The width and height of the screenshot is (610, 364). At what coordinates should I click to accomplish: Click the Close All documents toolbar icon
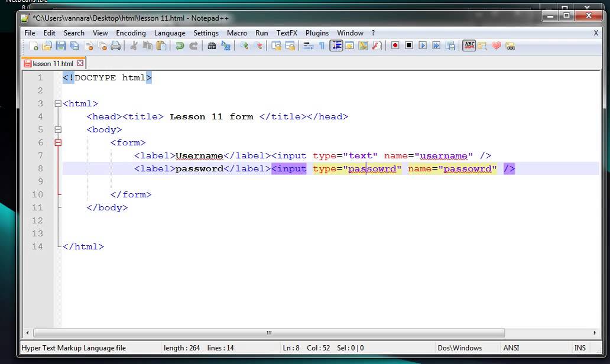[x=102, y=46]
